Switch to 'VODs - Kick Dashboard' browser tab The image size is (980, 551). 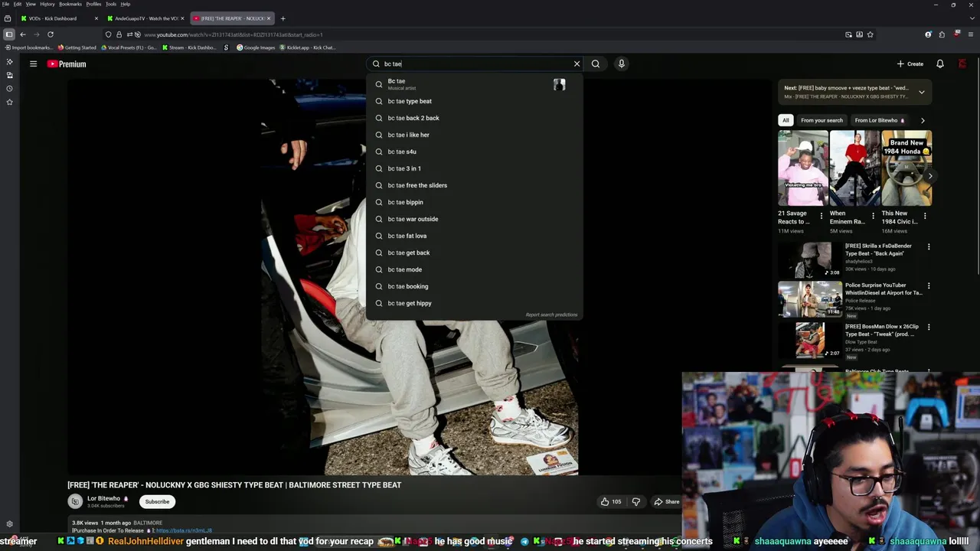coord(58,18)
